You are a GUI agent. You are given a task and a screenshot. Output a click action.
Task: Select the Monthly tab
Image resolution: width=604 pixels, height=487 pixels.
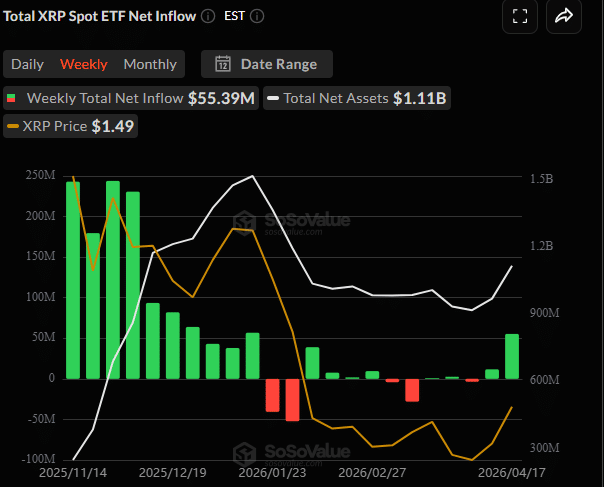(150, 64)
